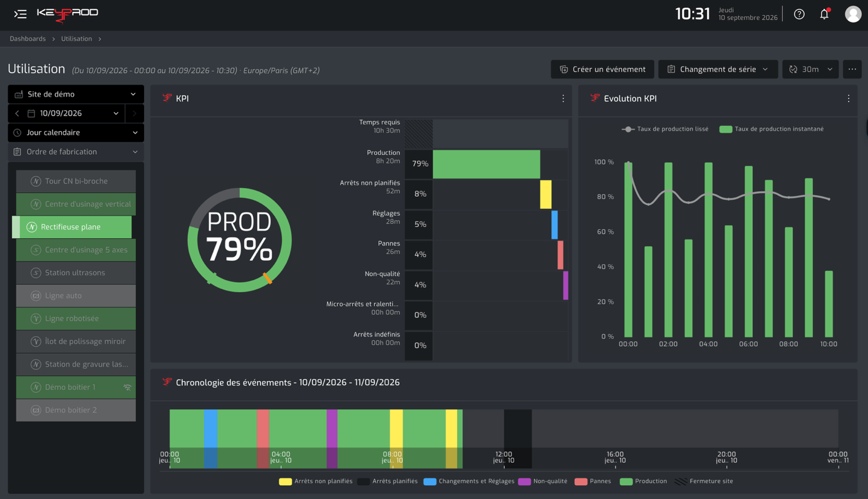The width and height of the screenshot is (868, 499).
Task: Expand Ordre de fabrication filter
Action: pyautogui.click(x=76, y=152)
